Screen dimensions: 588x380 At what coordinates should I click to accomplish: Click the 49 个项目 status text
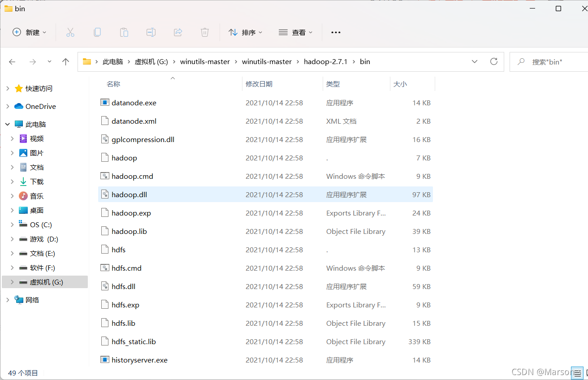tap(23, 373)
